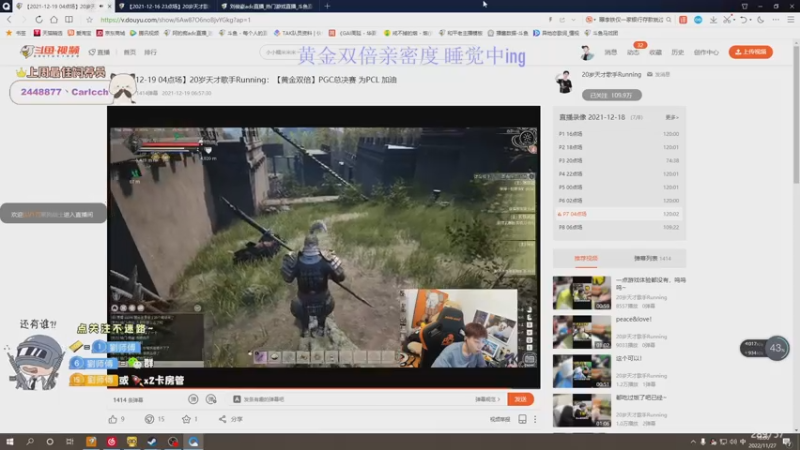Click the video player area
Screen dimensions: 800x450
click(323, 247)
